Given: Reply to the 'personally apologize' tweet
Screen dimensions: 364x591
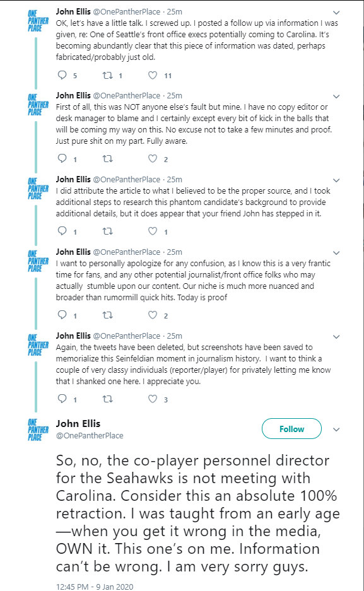Looking at the screenshot, I should pos(62,315).
